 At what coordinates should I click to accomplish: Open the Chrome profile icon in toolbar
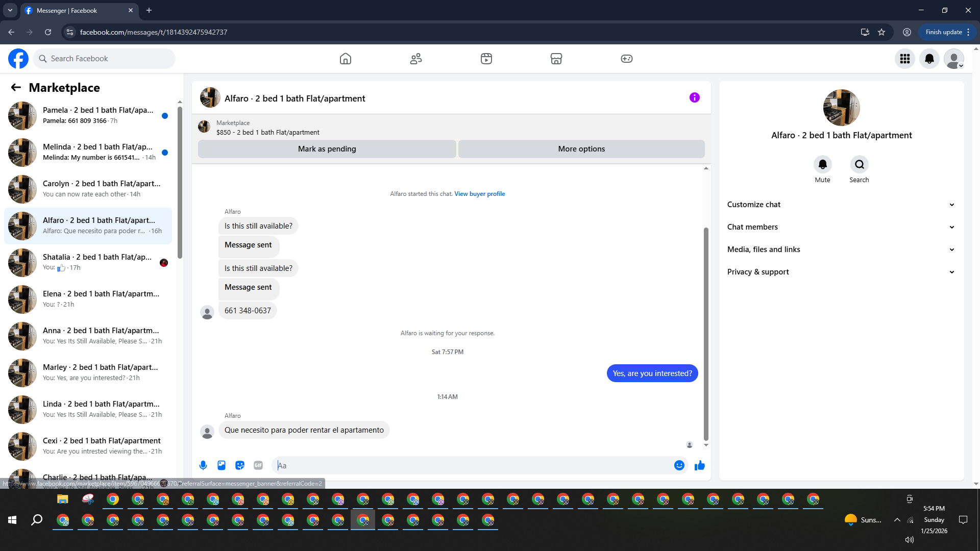click(x=907, y=32)
